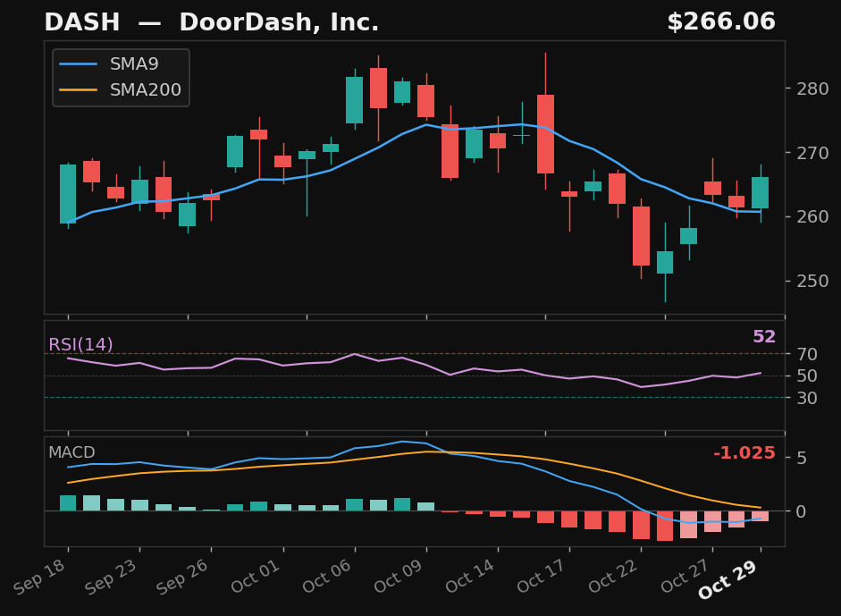This screenshot has width=841, height=616.
Task: Click the RSI value 52
Action: pyautogui.click(x=764, y=336)
